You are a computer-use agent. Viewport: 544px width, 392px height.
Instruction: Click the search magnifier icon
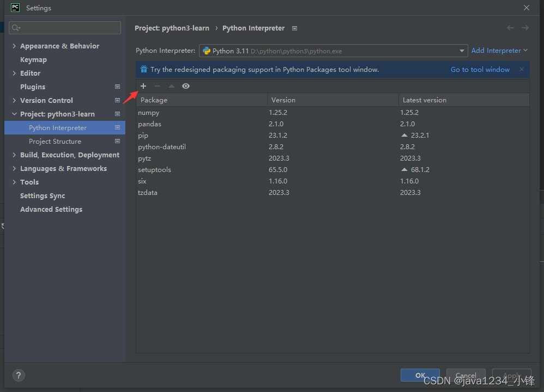[x=16, y=28]
